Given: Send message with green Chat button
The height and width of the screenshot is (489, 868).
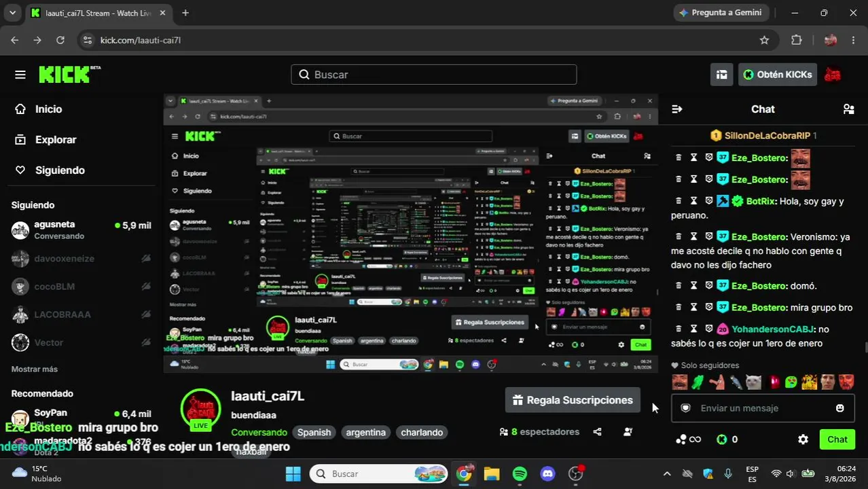Looking at the screenshot, I should (x=837, y=439).
